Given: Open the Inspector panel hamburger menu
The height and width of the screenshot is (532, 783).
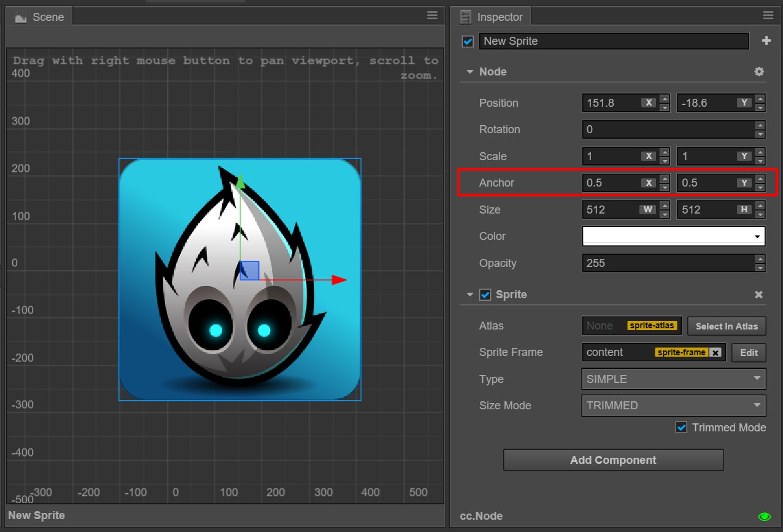Looking at the screenshot, I should click(x=768, y=16).
